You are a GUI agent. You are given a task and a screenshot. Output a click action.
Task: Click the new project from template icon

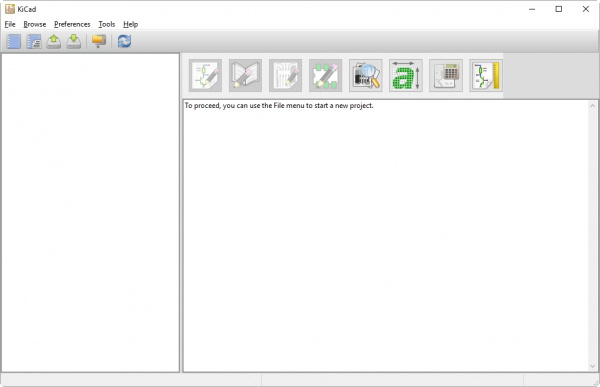(x=34, y=41)
